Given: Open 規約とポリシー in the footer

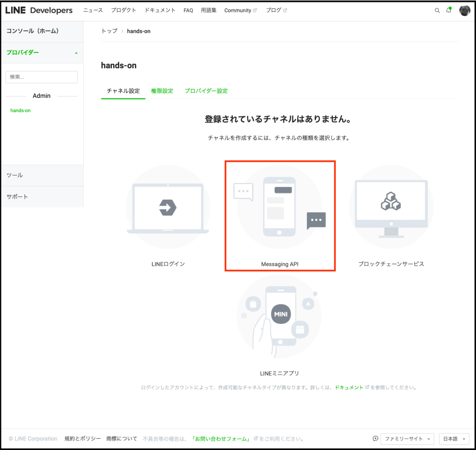Looking at the screenshot, I should coord(83,439).
